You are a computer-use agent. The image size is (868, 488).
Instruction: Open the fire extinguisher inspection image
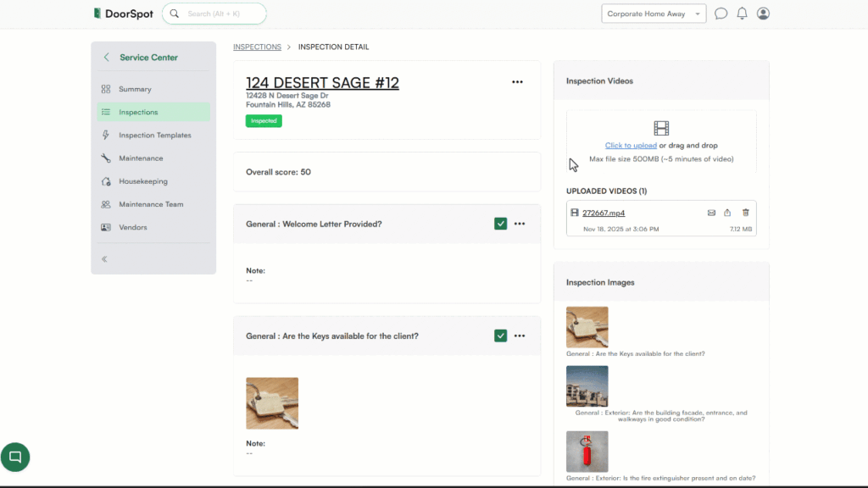[x=587, y=452]
